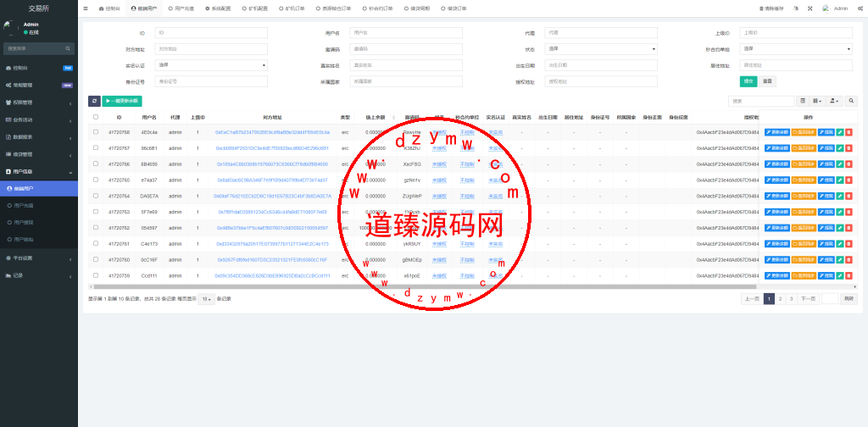Switch to the 秒合约订单 top tab

click(x=377, y=8)
